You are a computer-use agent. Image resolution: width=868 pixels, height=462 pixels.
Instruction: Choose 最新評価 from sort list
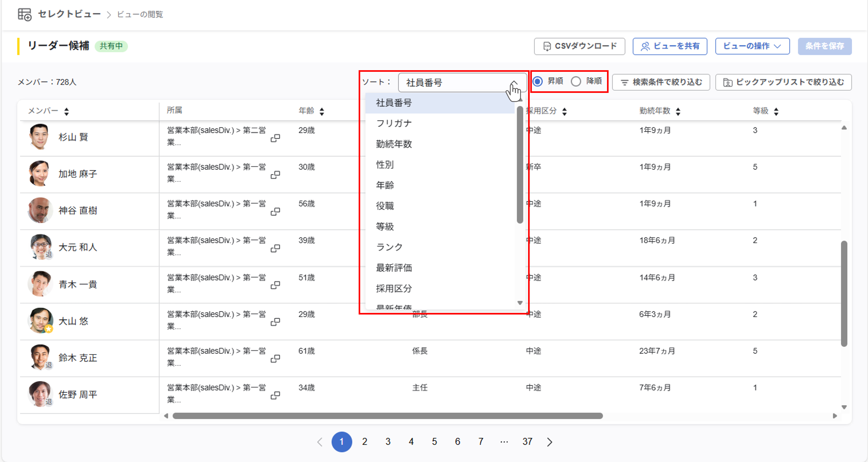394,268
